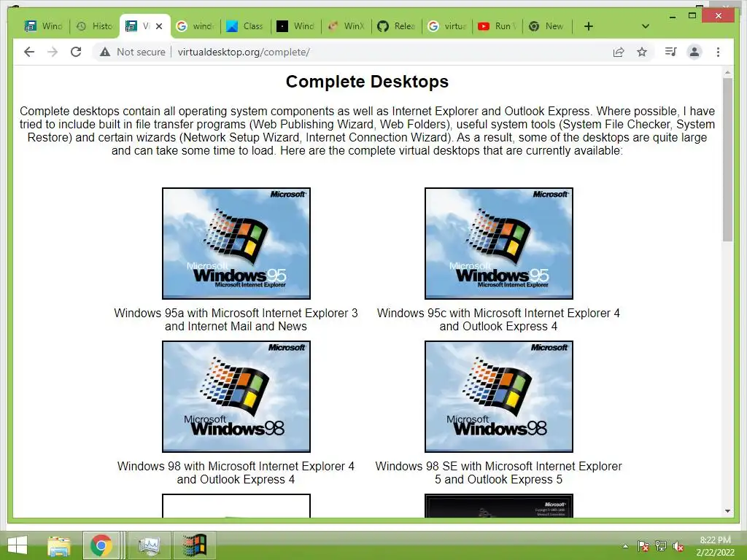Switch to the YouTube Run tab
Viewport: 747px width, 560px height.
498,26
